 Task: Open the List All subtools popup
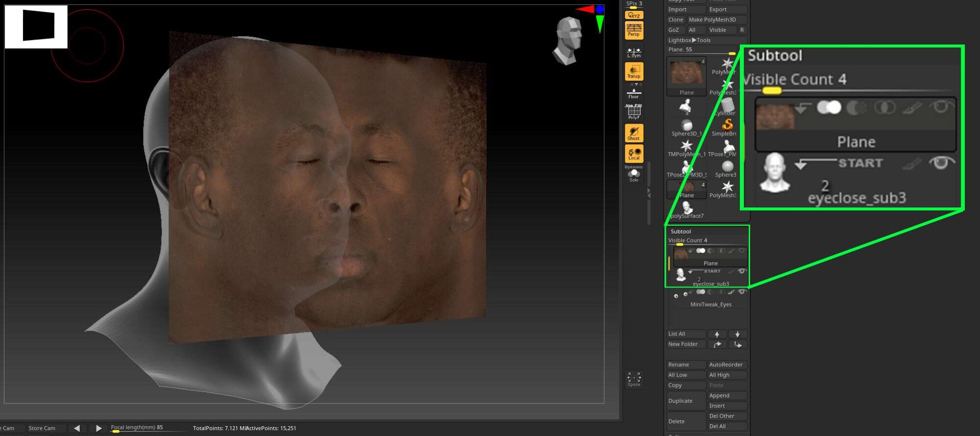click(x=686, y=334)
